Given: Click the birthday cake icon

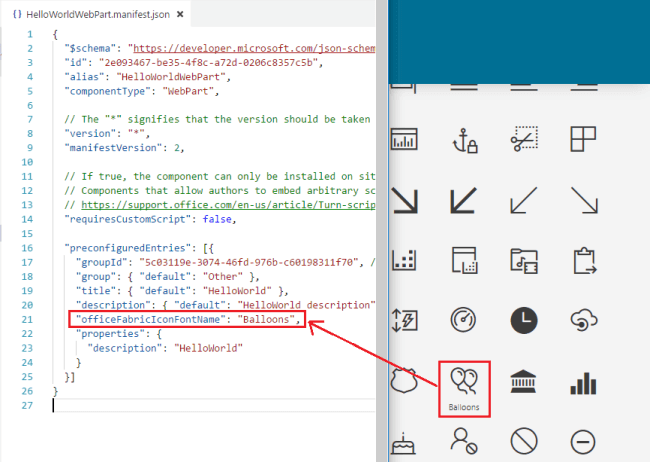Looking at the screenshot, I should (403, 444).
